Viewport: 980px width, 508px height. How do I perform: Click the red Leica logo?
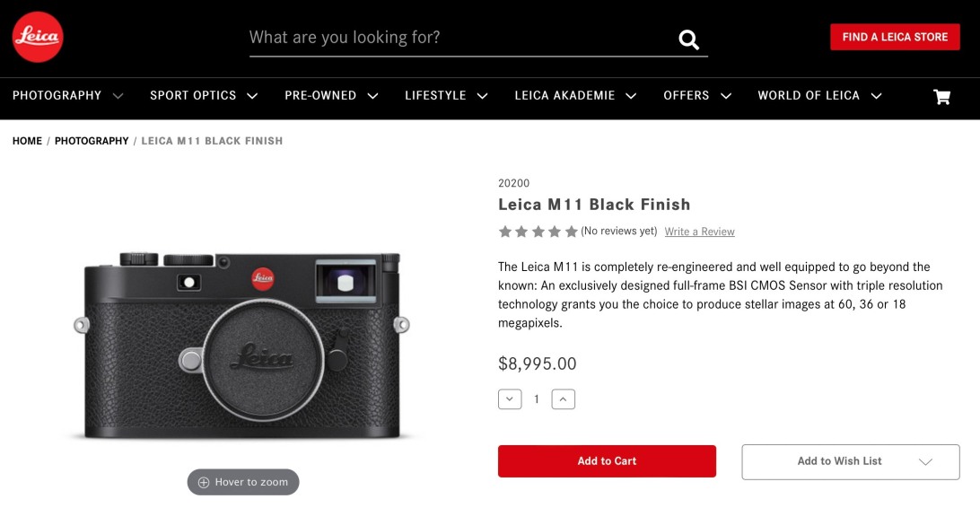38,37
